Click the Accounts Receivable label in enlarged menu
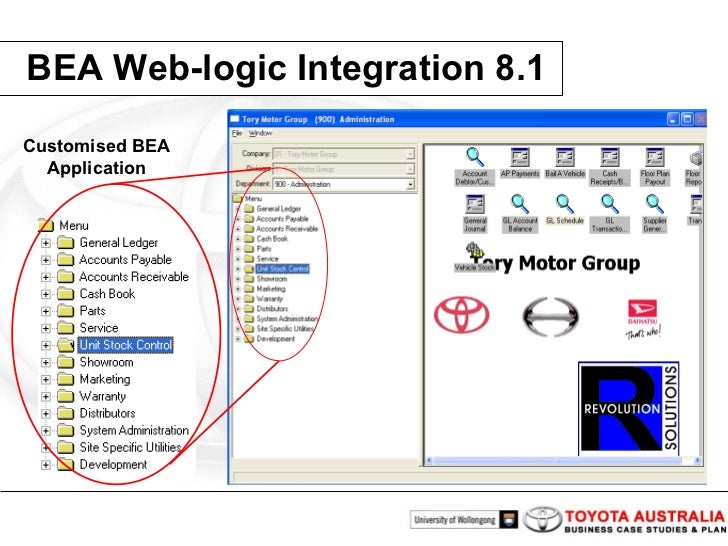The image size is (728, 546). [x=134, y=277]
